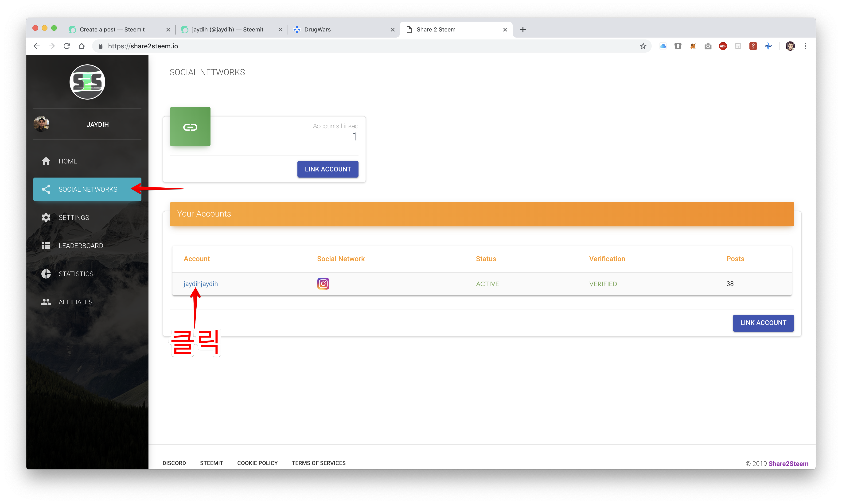Image resolution: width=842 pixels, height=504 pixels.
Task: Open the browser home page icon
Action: 82,46
